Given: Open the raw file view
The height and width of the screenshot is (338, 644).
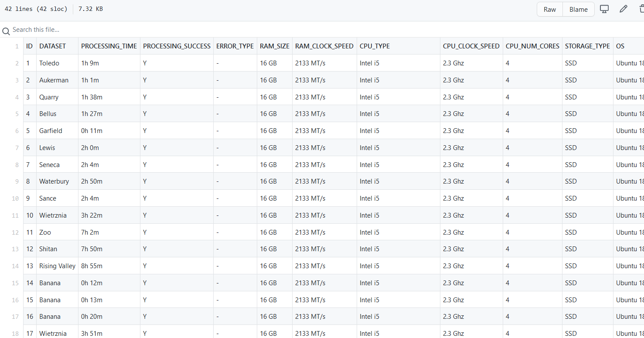Looking at the screenshot, I should (549, 9).
